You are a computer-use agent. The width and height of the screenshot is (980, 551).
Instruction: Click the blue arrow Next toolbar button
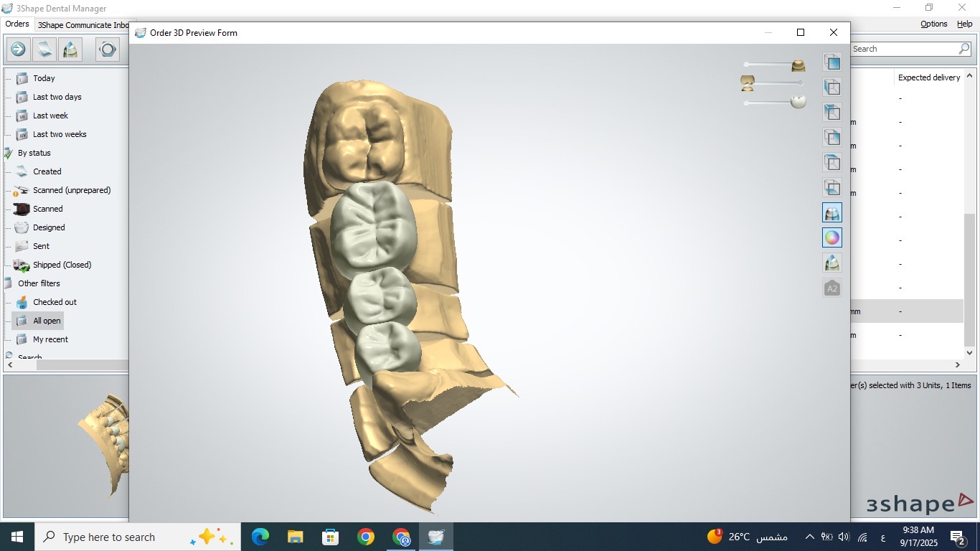coord(18,50)
